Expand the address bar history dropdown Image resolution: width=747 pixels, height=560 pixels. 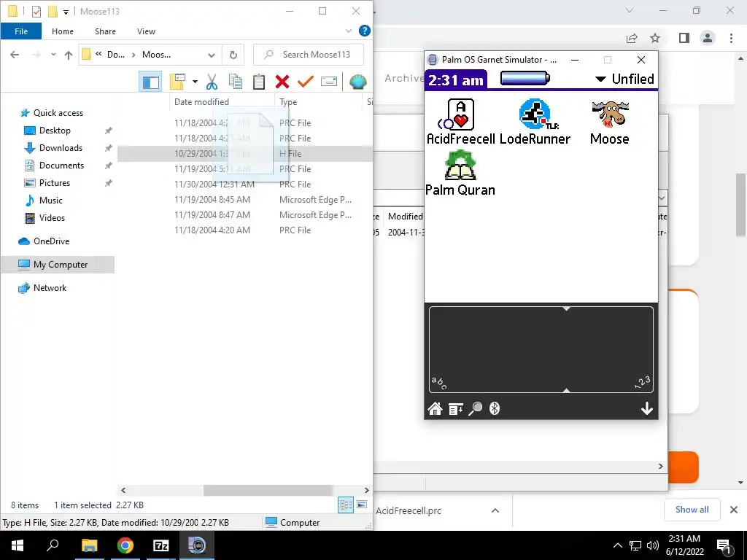click(212, 55)
